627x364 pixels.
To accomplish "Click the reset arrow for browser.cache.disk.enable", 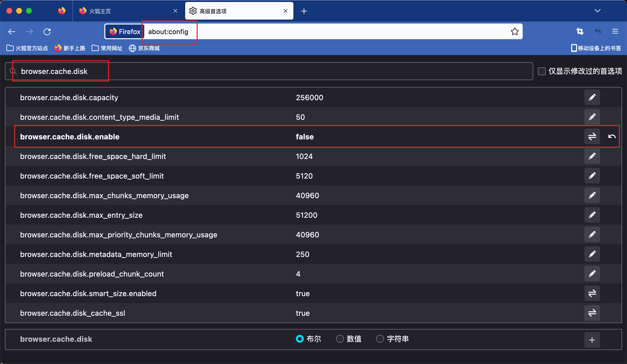I will point(612,136).
